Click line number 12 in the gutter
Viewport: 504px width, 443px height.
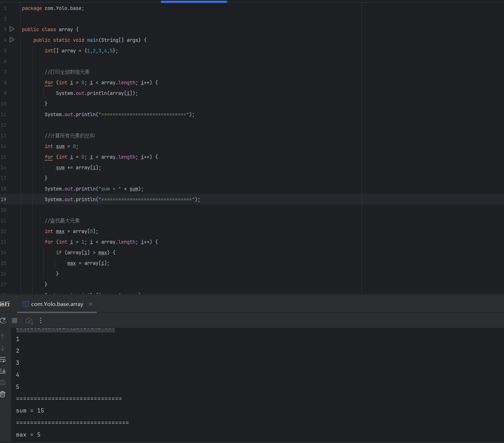4,125
